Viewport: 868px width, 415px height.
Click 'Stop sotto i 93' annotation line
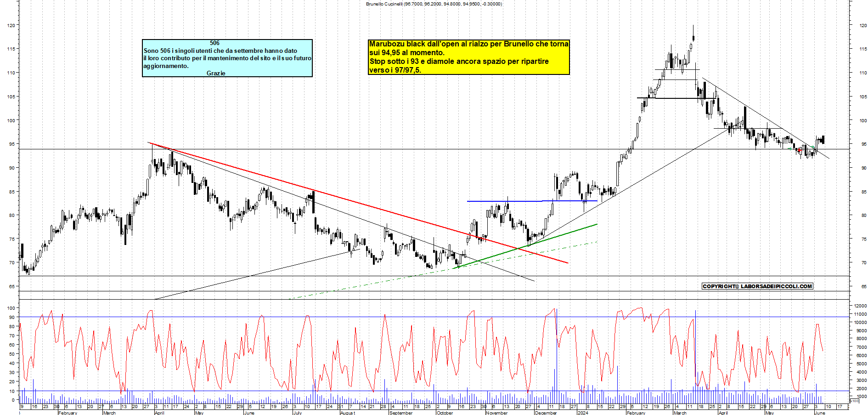[459, 61]
